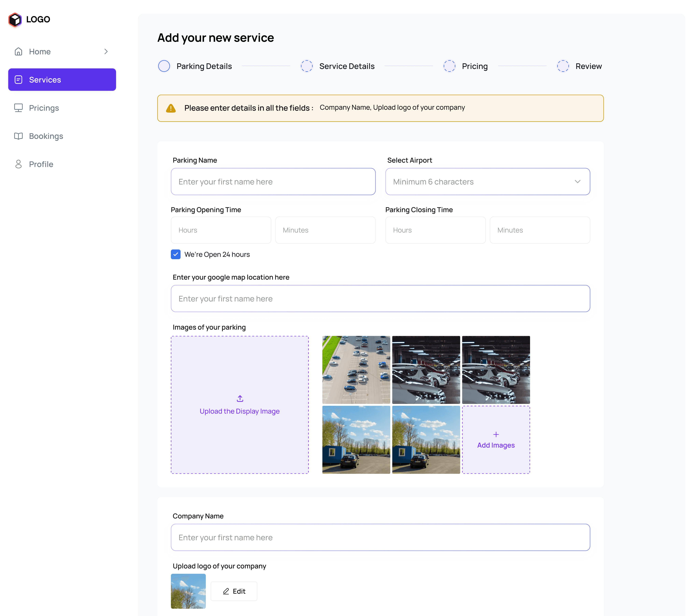Click the Edit logo button
This screenshot has height=616, width=699.
pos(234,591)
